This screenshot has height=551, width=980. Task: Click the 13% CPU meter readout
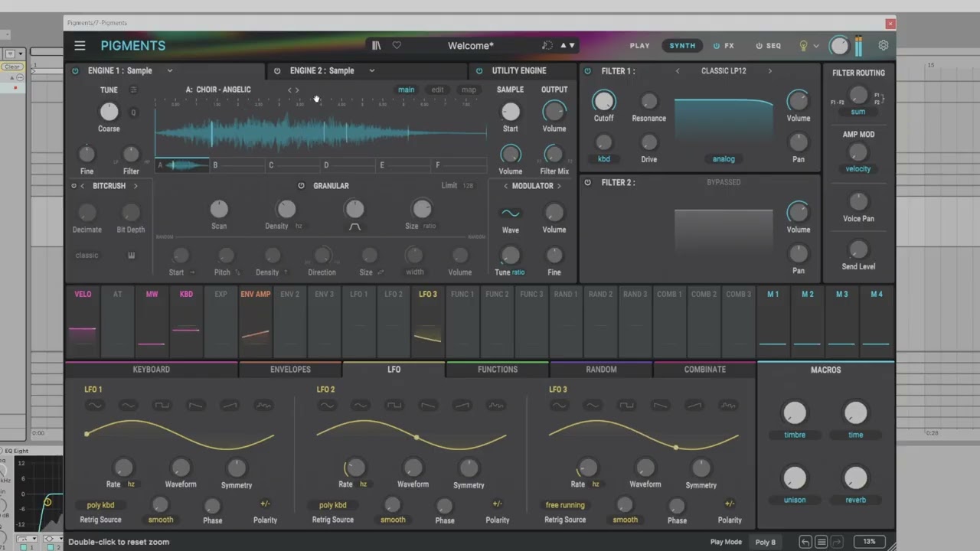[870, 542]
